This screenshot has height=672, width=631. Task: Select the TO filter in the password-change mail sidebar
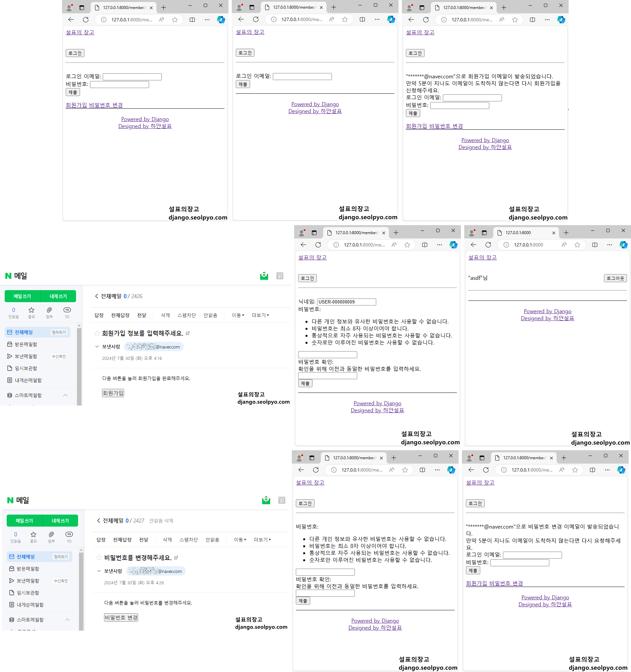69,537
